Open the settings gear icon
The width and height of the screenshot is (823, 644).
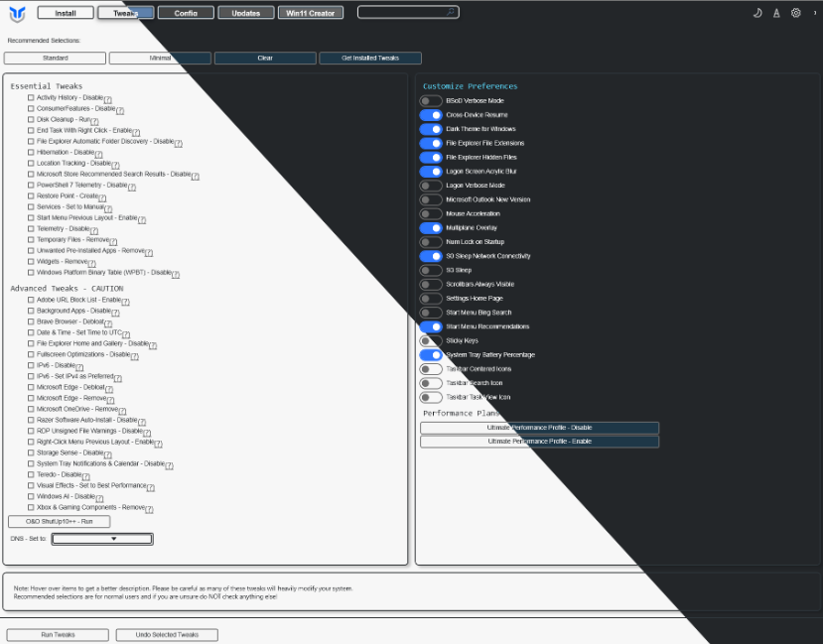coord(796,13)
